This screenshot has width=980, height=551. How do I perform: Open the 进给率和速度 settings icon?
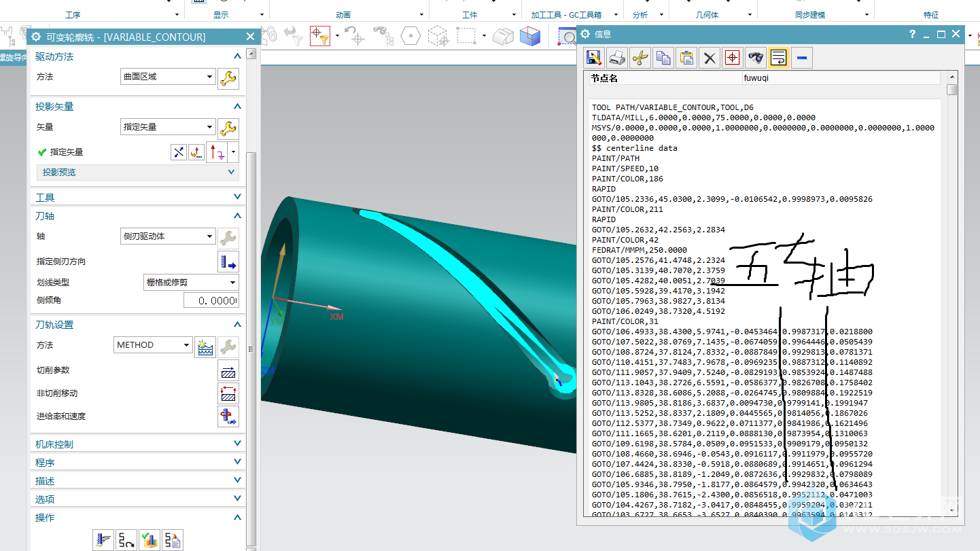(228, 416)
